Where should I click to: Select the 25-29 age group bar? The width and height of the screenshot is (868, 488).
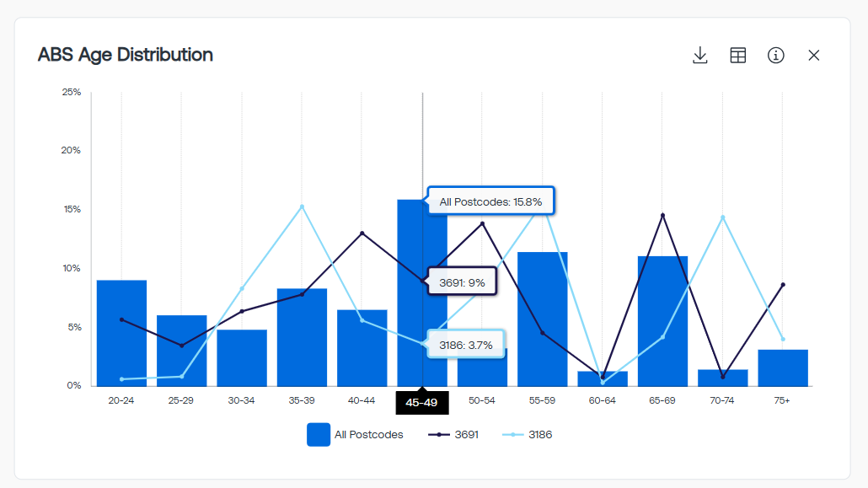[181, 351]
